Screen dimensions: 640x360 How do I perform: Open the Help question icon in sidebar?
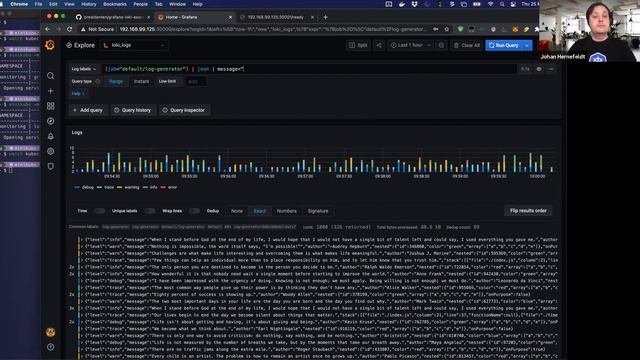tap(50, 347)
